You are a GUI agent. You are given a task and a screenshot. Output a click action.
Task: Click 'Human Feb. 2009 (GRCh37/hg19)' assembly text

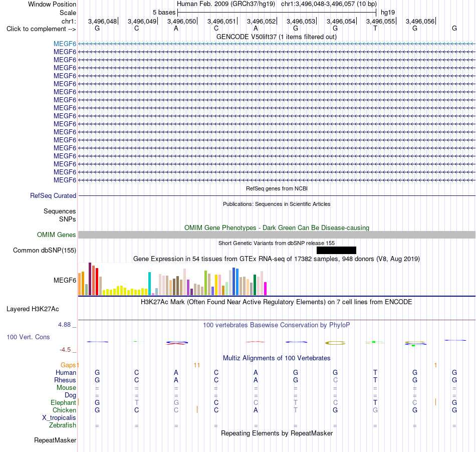click(x=226, y=4)
